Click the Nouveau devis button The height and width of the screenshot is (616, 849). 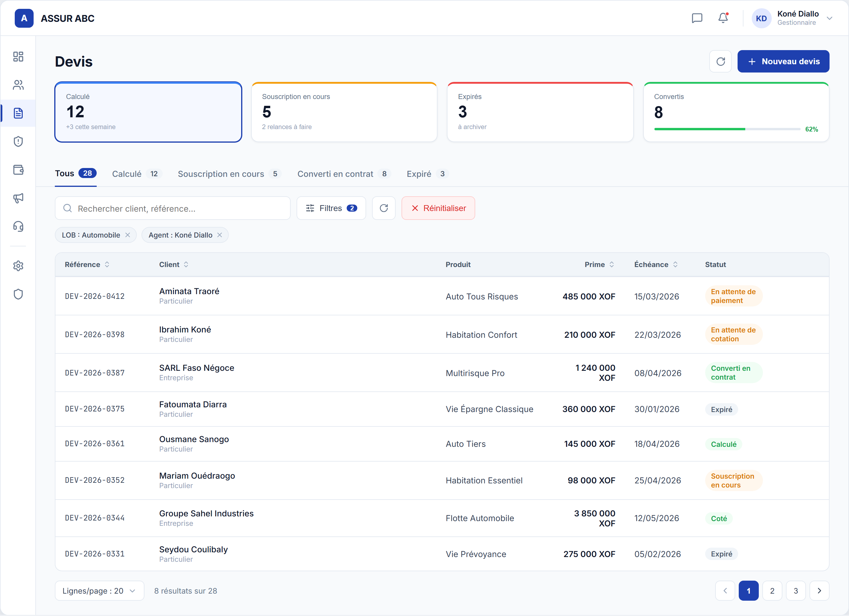pos(784,61)
